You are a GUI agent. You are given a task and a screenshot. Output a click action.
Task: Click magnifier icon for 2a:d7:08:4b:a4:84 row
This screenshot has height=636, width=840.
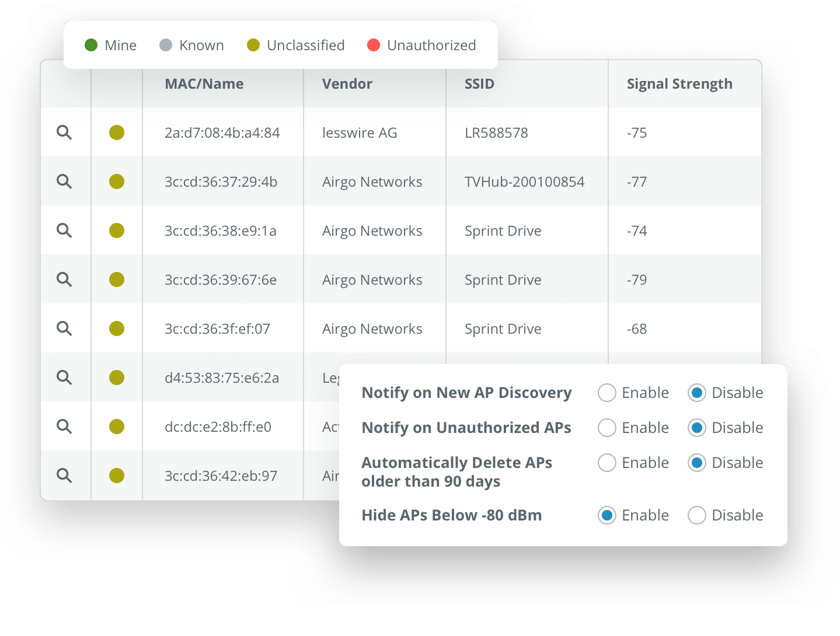tap(64, 132)
